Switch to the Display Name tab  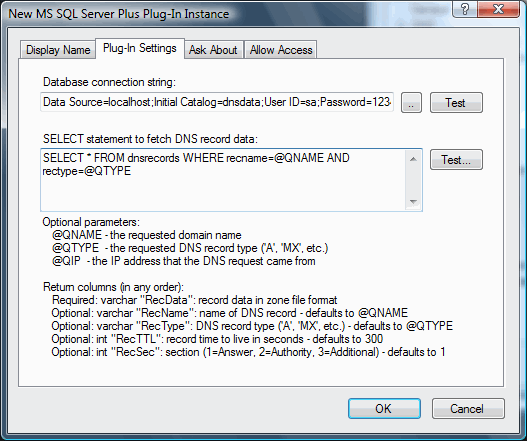(x=58, y=50)
